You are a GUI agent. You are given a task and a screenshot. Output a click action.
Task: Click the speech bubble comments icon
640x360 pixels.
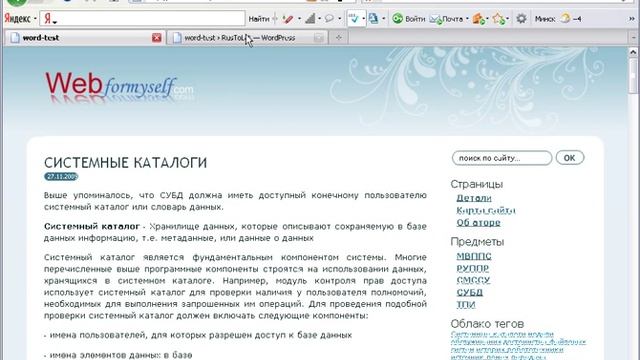coord(329,18)
